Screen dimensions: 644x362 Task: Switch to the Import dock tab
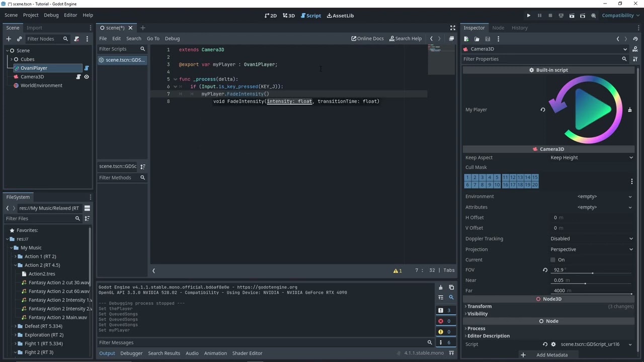point(34,28)
